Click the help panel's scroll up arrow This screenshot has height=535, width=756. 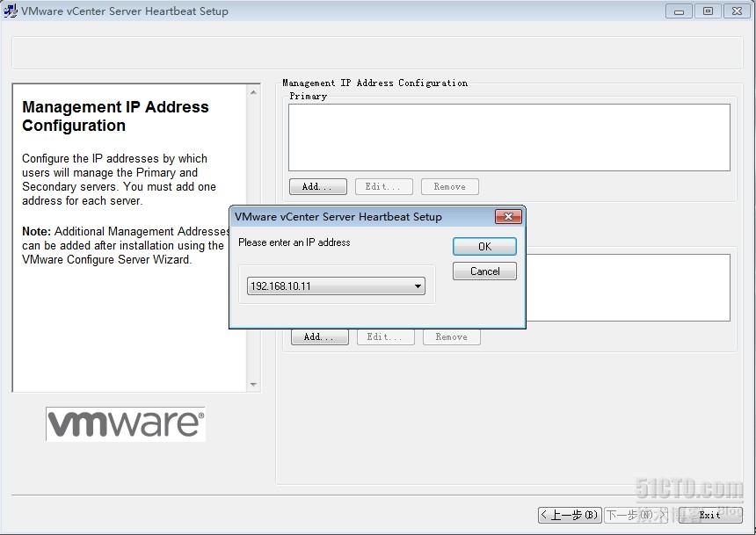tap(253, 92)
